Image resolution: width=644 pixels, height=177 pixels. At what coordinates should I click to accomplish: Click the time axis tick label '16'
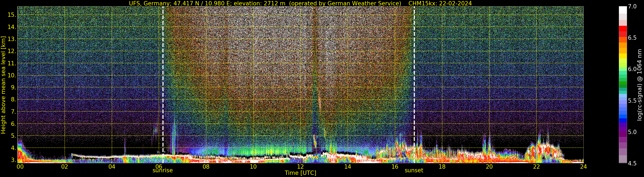(x=395, y=167)
